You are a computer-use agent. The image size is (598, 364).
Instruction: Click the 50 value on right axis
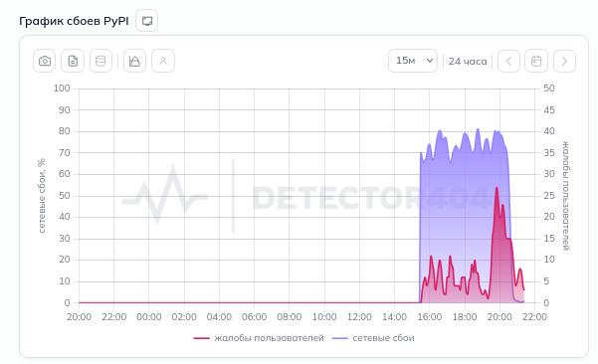click(x=549, y=89)
